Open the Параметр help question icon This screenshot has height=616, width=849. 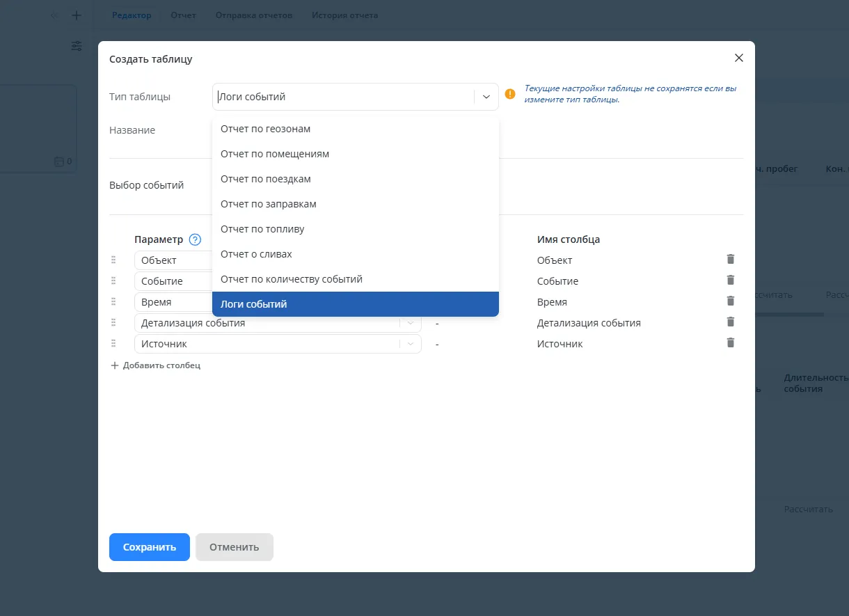click(195, 239)
